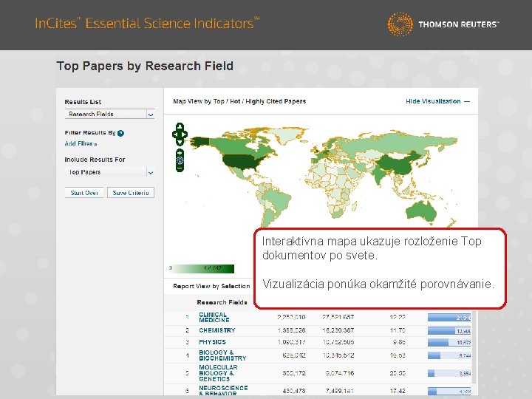Open the CLINICAL MEDICINE research field

pyautogui.click(x=214, y=317)
